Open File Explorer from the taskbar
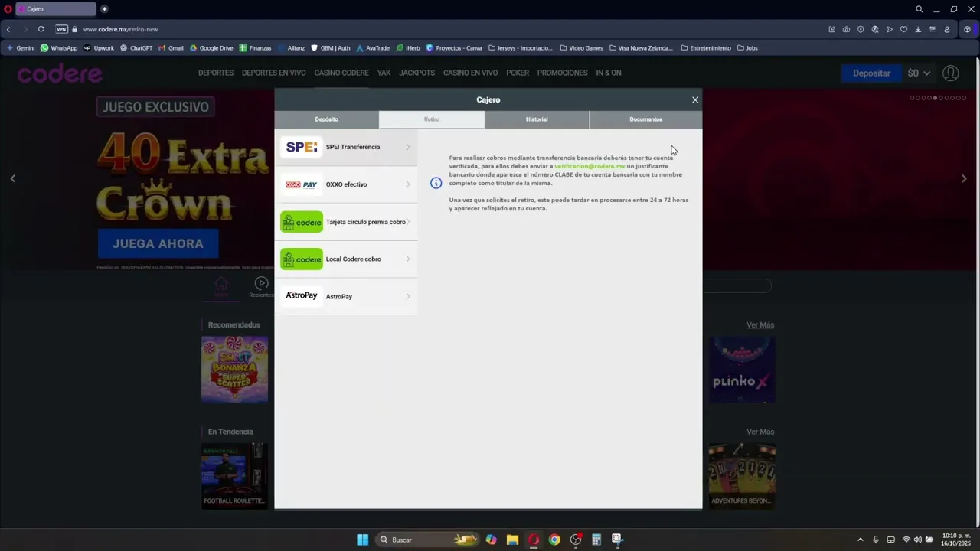 pyautogui.click(x=512, y=540)
